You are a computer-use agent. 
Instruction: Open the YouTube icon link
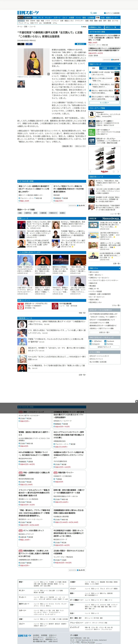[x=105, y=344]
